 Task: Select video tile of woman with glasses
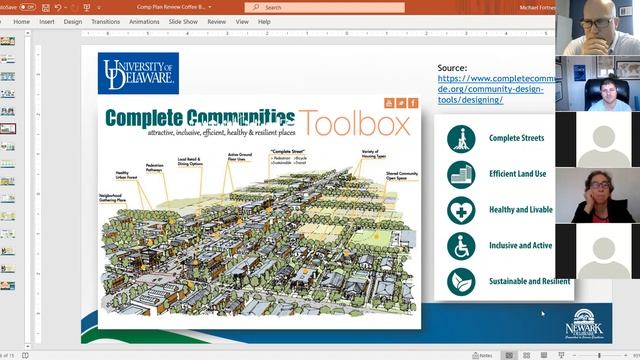click(x=598, y=196)
